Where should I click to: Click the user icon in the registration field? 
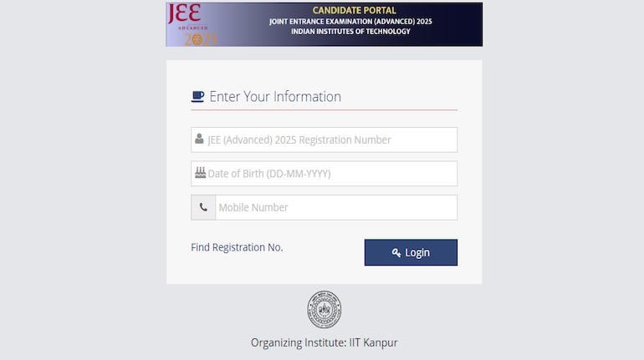199,139
